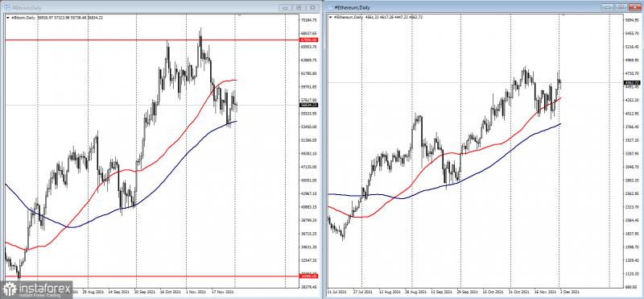This screenshot has width=644, height=299.
Task: Click the 30 Sep 2021 date on Bitcoin chart
Action: point(146,292)
